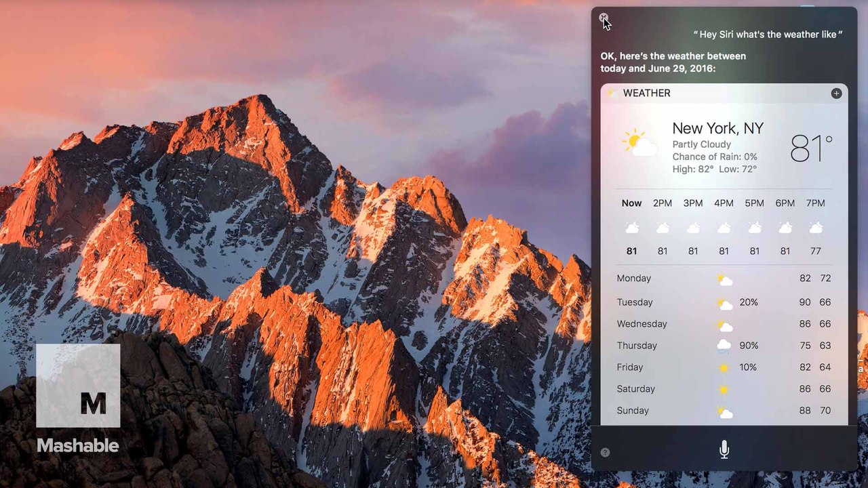Open Siri help question mark
This screenshot has width=868, height=488.
coord(606,452)
